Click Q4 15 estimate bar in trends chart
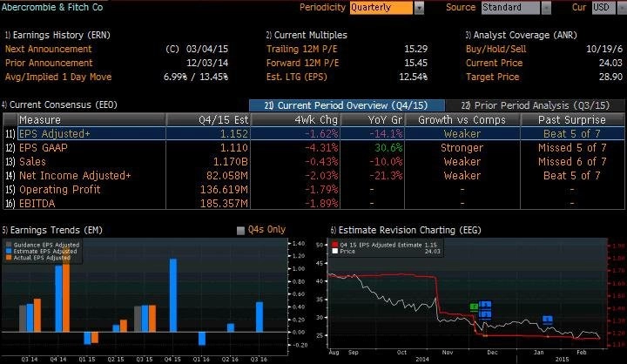Image resolution: width=627 pixels, height=364 pixels. click(173, 295)
